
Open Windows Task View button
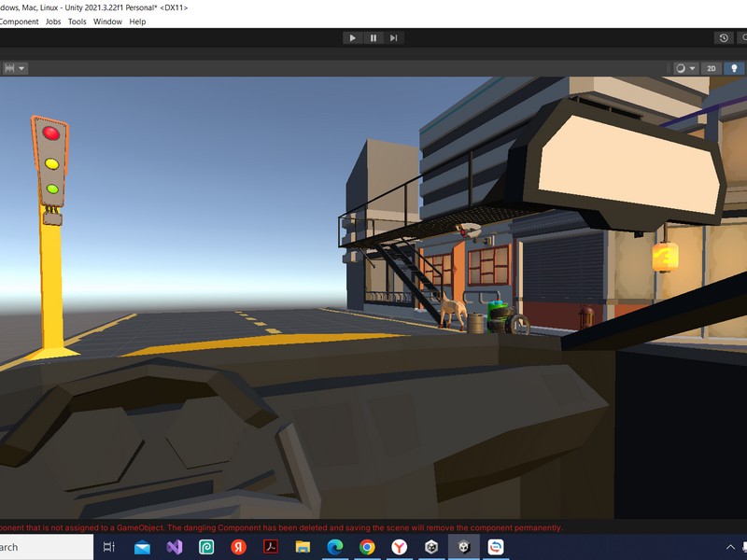(x=109, y=547)
